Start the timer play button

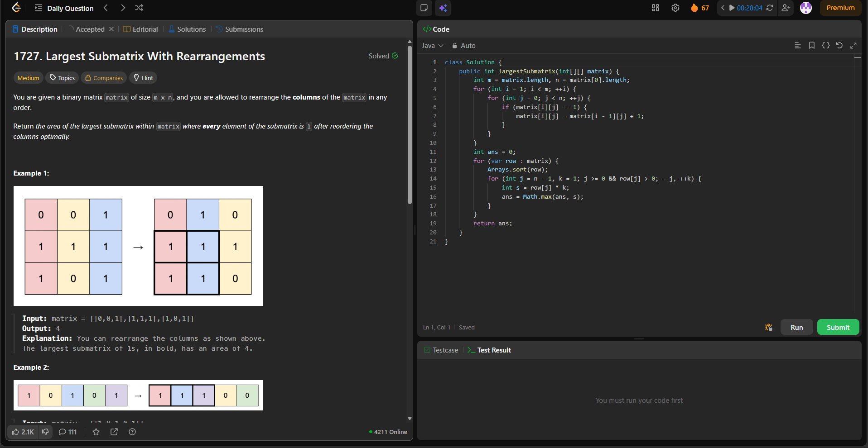(x=732, y=8)
